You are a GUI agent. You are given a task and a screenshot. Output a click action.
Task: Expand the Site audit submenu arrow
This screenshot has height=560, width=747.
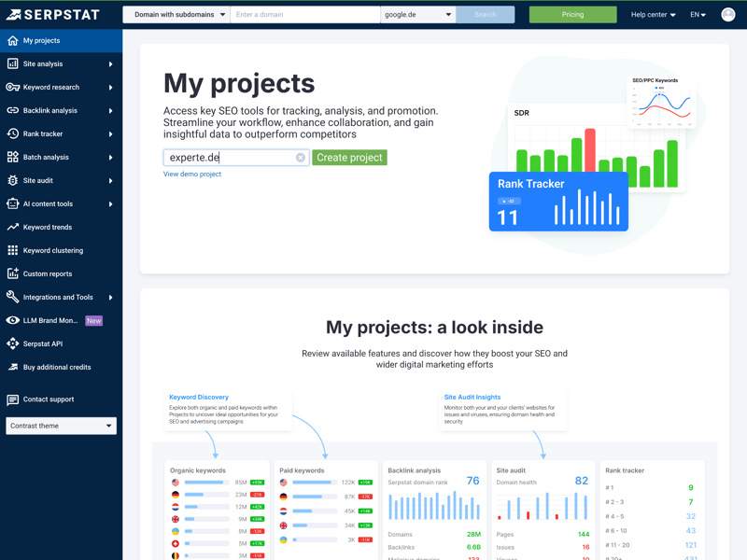tap(110, 180)
